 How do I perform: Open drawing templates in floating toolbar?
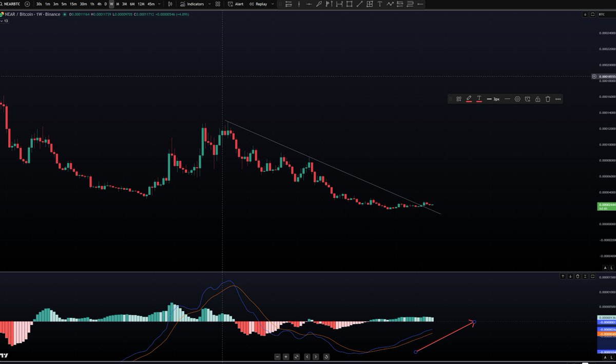tap(459, 99)
